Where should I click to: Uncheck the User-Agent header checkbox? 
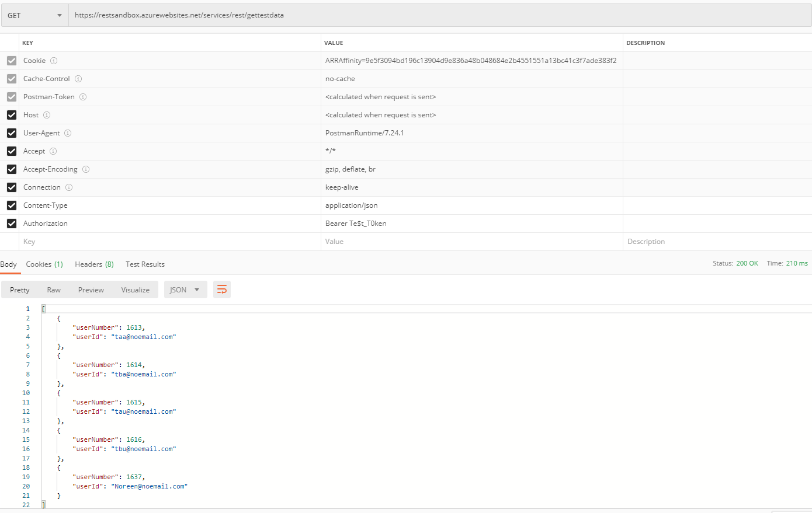pos(12,133)
